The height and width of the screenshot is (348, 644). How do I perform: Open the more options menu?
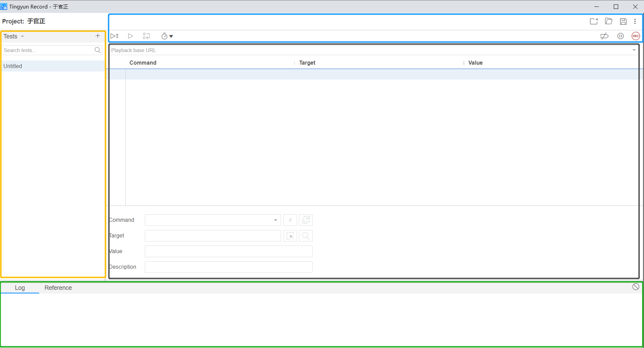click(x=635, y=21)
